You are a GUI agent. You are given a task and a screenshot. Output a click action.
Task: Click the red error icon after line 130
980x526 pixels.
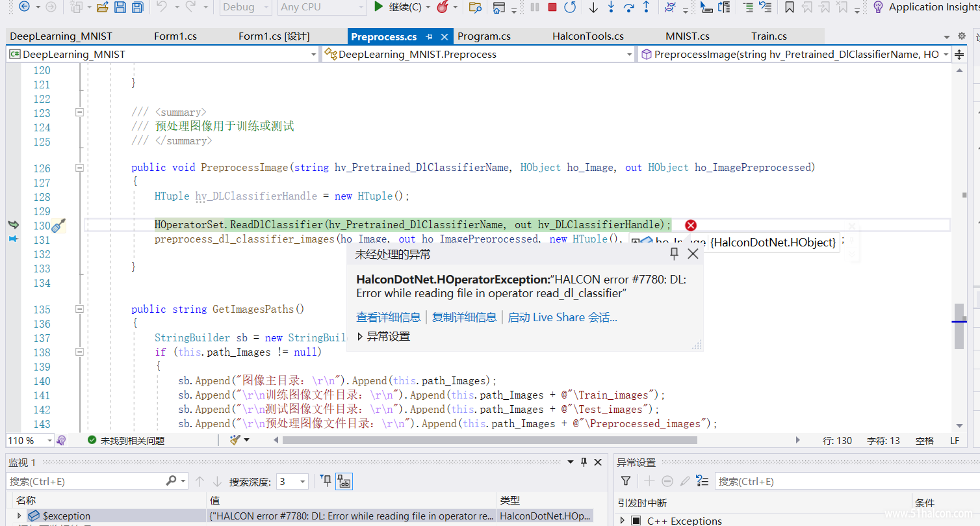tap(691, 225)
